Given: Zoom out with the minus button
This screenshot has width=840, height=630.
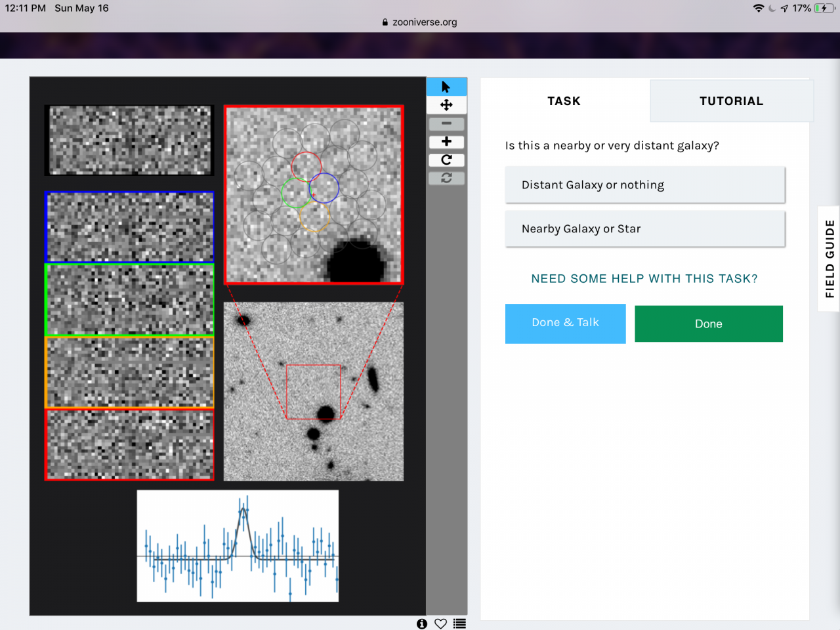Looking at the screenshot, I should pos(446,123).
